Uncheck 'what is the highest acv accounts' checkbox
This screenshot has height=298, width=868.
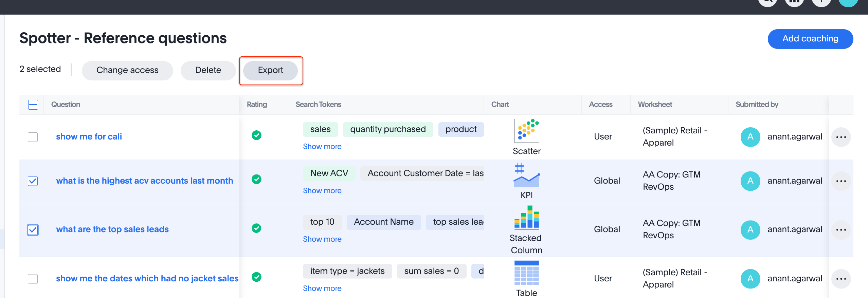click(x=33, y=181)
